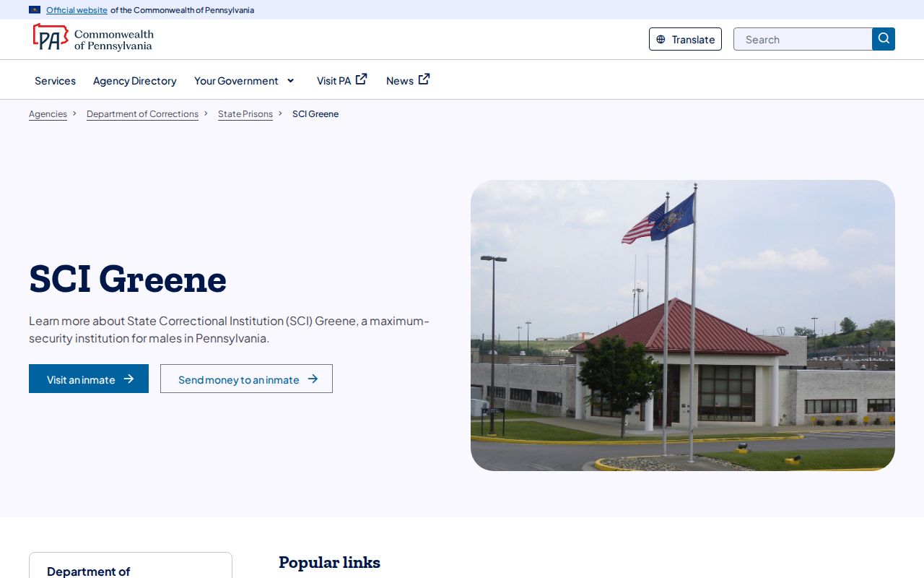The height and width of the screenshot is (578, 924).
Task: Click the SCI Greene building photo
Action: [683, 325]
